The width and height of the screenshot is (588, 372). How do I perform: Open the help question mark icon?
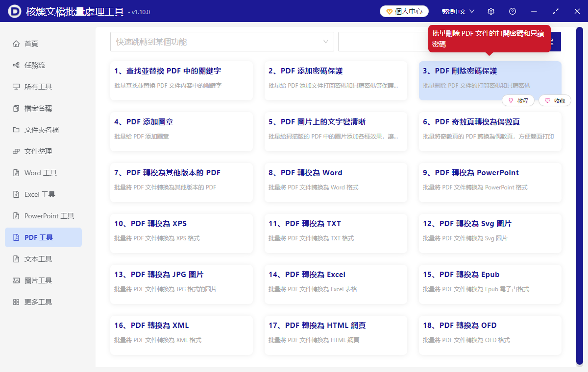[x=513, y=11]
